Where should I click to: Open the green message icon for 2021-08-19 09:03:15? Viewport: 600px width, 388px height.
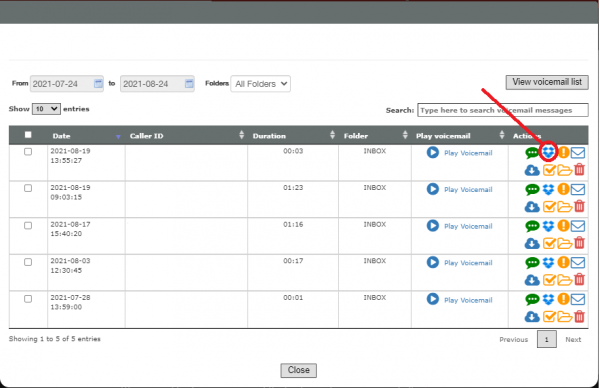coord(532,189)
